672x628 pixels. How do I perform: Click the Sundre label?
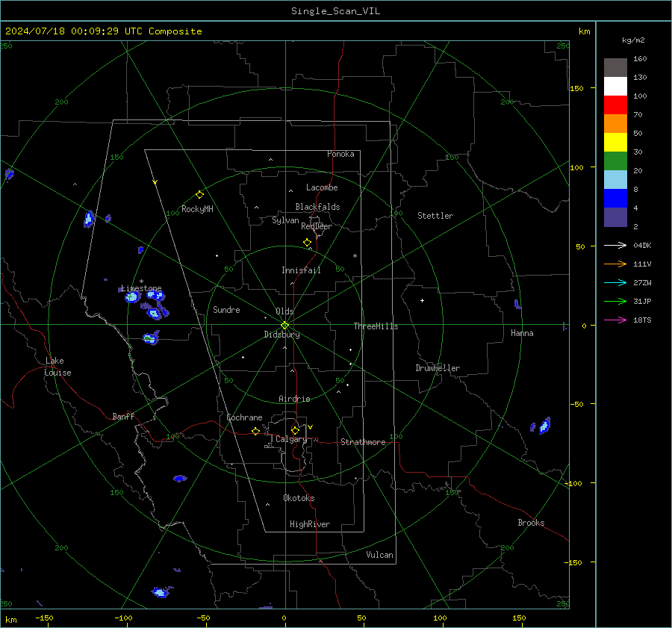226,309
